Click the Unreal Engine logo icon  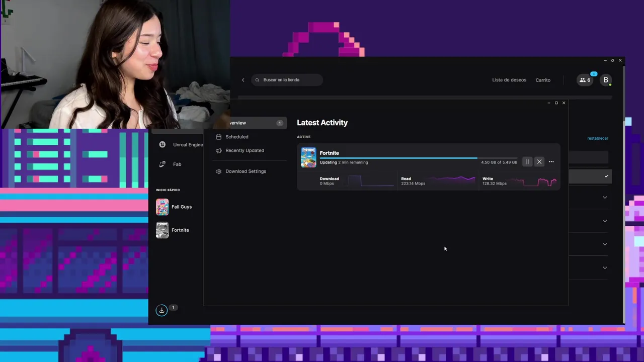(163, 145)
